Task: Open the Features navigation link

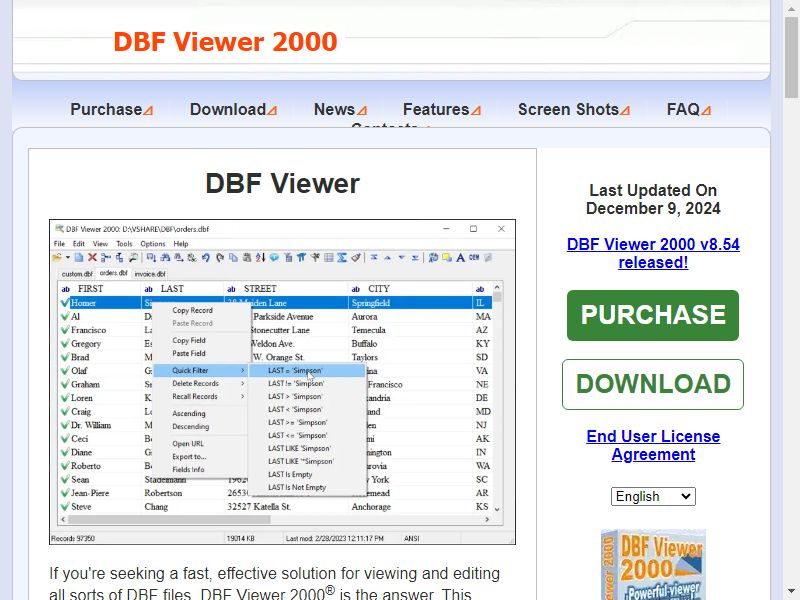Action: point(442,109)
